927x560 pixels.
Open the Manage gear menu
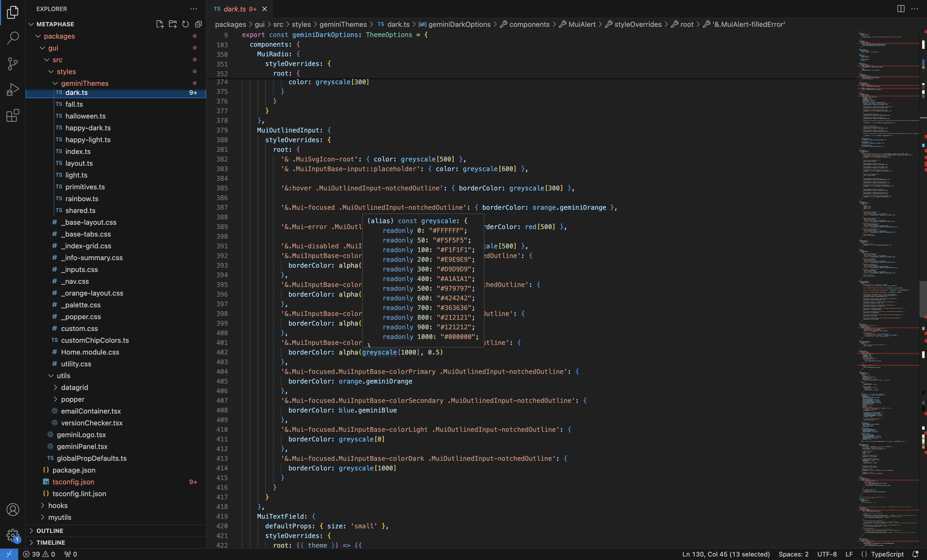click(13, 535)
